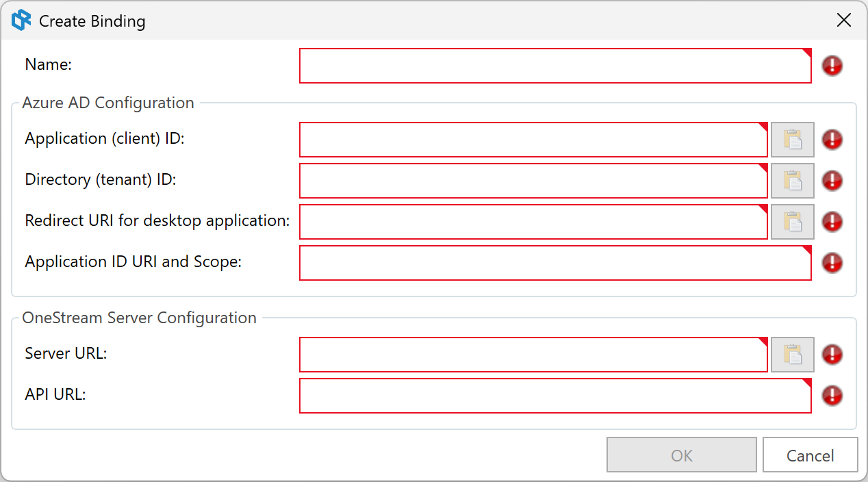This screenshot has width=868, height=482.
Task: Click the error icon beside API URL
Action: click(832, 396)
